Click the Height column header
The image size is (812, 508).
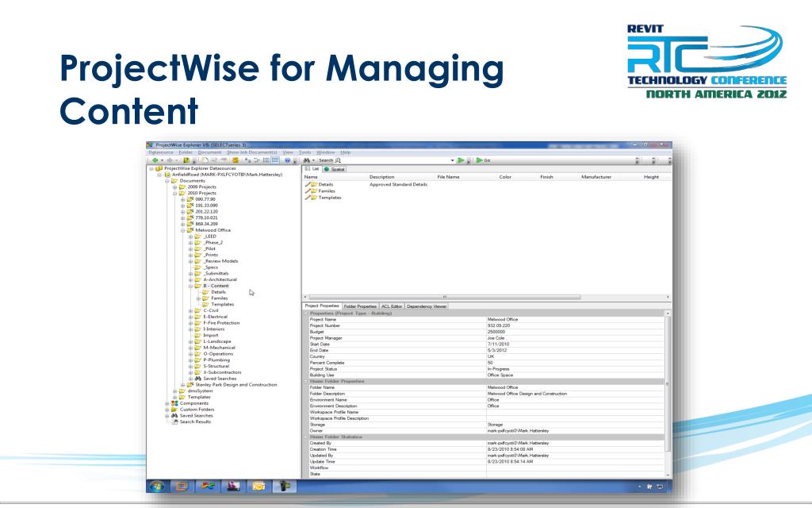(652, 177)
